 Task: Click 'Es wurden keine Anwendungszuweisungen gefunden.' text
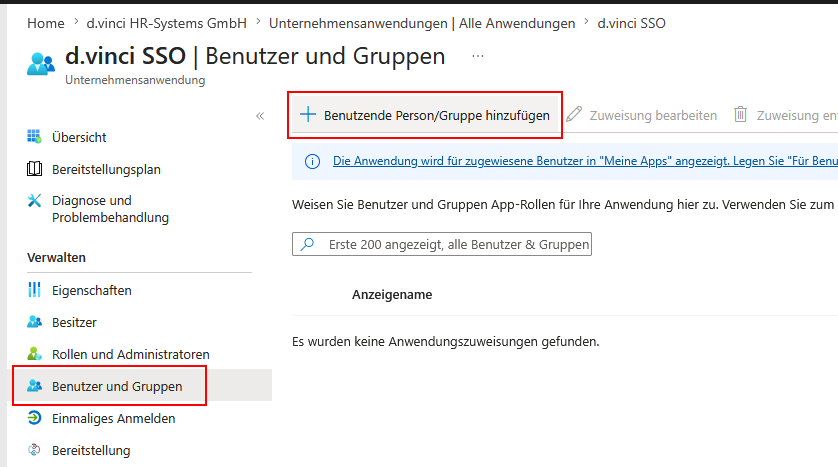pyautogui.click(x=446, y=341)
